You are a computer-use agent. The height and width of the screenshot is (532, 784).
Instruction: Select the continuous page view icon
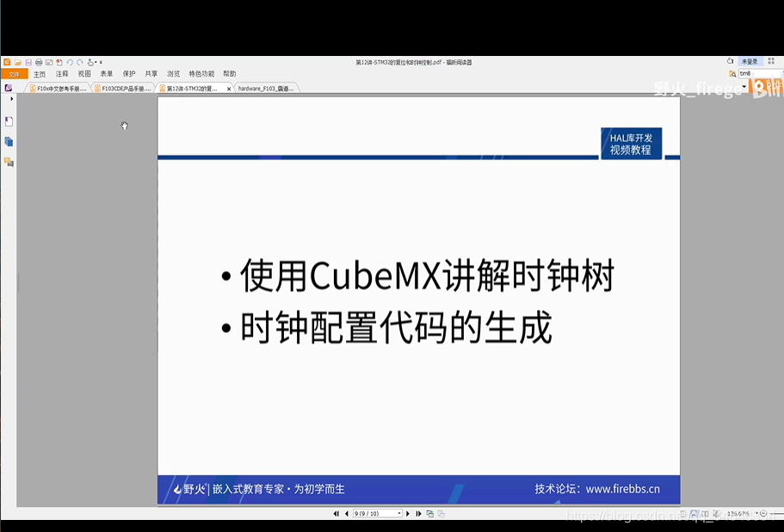coord(694,514)
